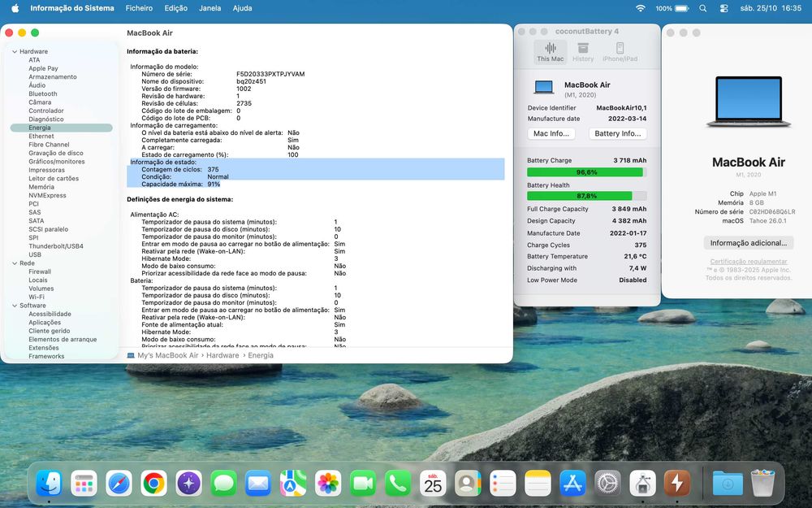The height and width of the screenshot is (508, 812).
Task: Click the Wi-Fi status icon in menu bar
Action: (x=641, y=8)
